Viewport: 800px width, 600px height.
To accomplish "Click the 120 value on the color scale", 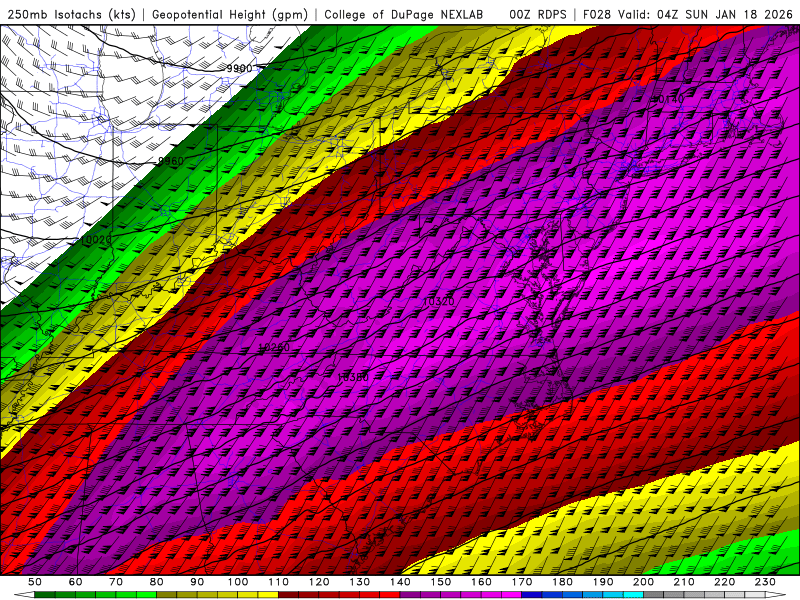I will click(319, 582).
